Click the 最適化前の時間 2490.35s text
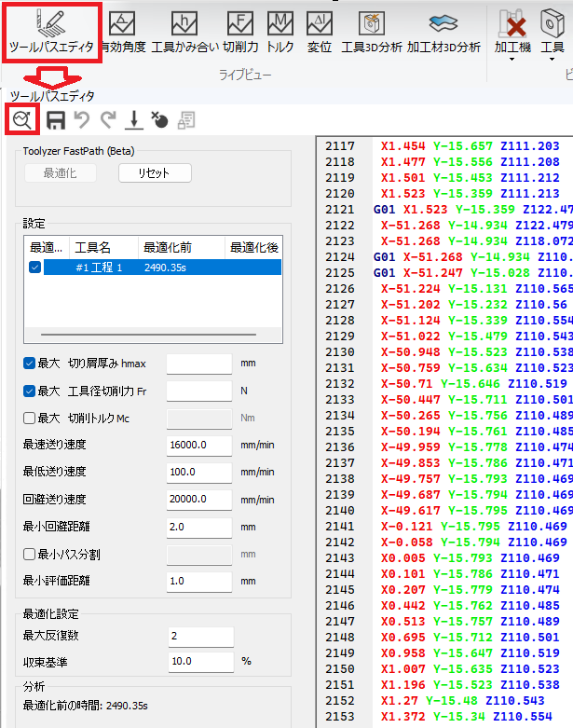Screen dimensions: 573x728 pyautogui.click(x=86, y=706)
